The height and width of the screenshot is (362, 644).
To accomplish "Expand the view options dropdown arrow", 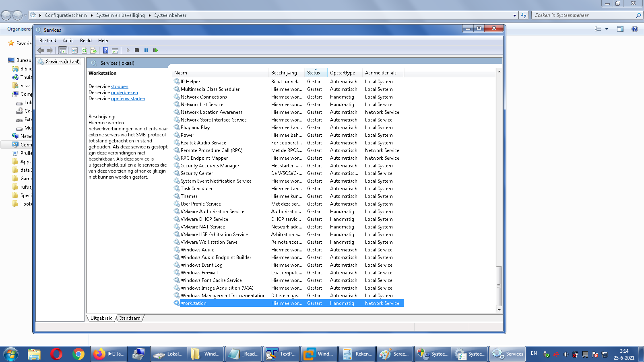I will pos(607,29).
